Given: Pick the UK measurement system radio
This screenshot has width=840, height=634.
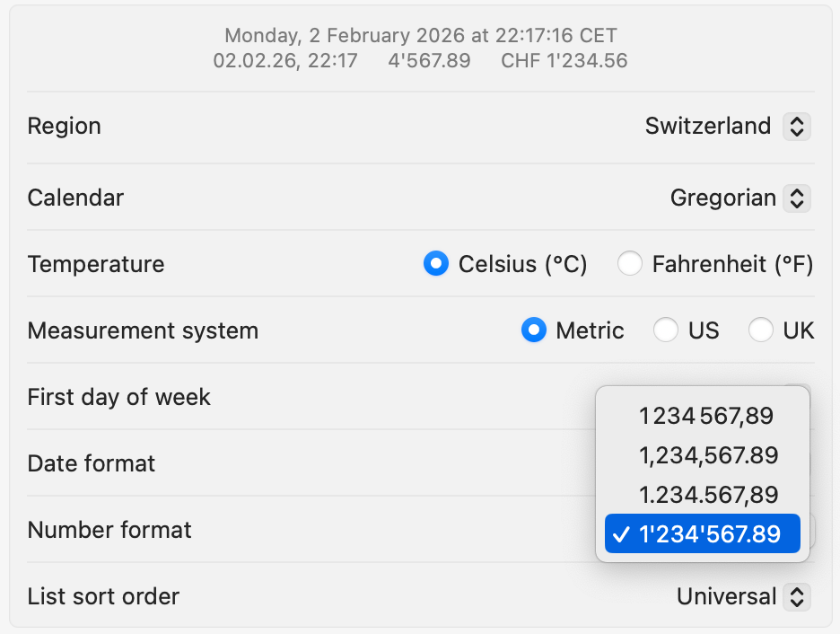Looking at the screenshot, I should pyautogui.click(x=761, y=330).
